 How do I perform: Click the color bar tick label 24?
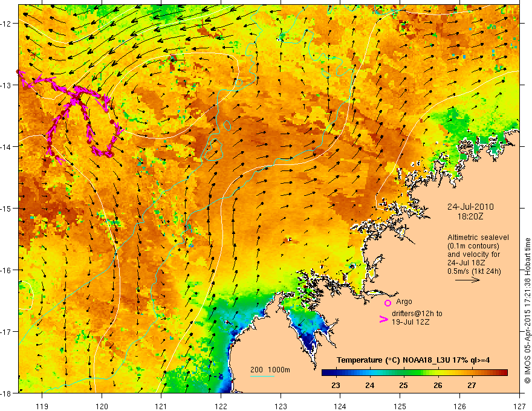(x=370, y=385)
